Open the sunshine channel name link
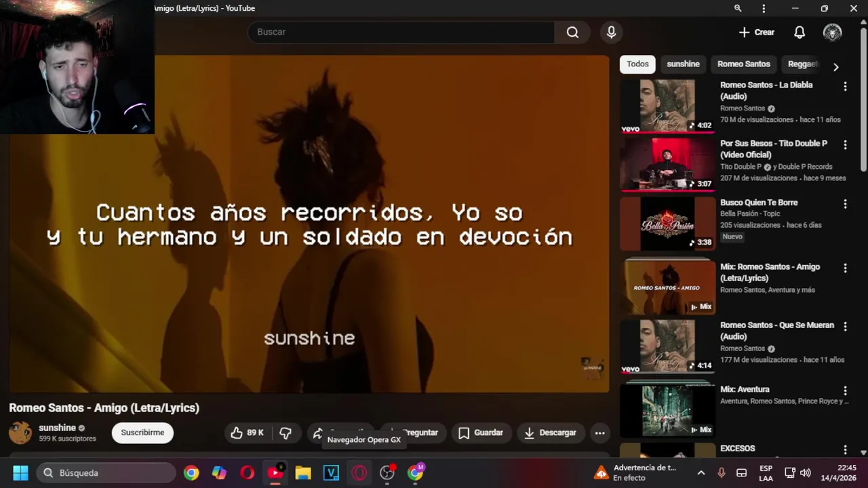This screenshot has width=868, height=488. pos(57,428)
